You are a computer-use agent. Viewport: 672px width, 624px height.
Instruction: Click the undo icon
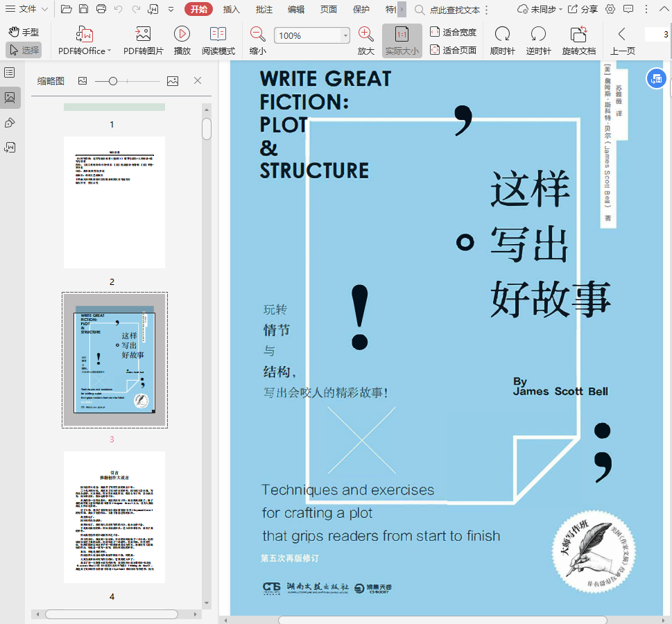tap(119, 9)
